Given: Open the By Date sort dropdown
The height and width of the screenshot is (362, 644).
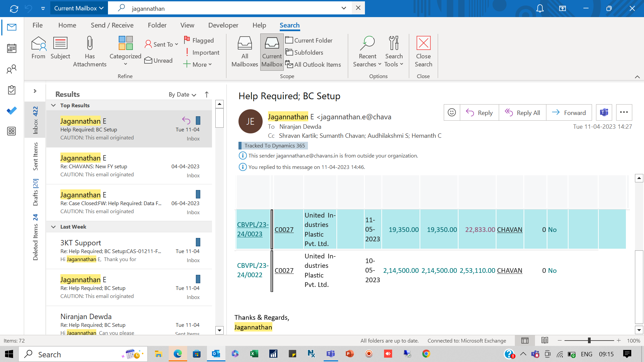Looking at the screenshot, I should [182, 95].
